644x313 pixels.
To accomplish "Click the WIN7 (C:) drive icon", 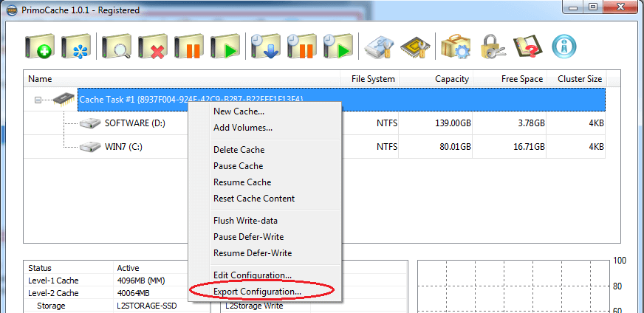I will (x=90, y=147).
